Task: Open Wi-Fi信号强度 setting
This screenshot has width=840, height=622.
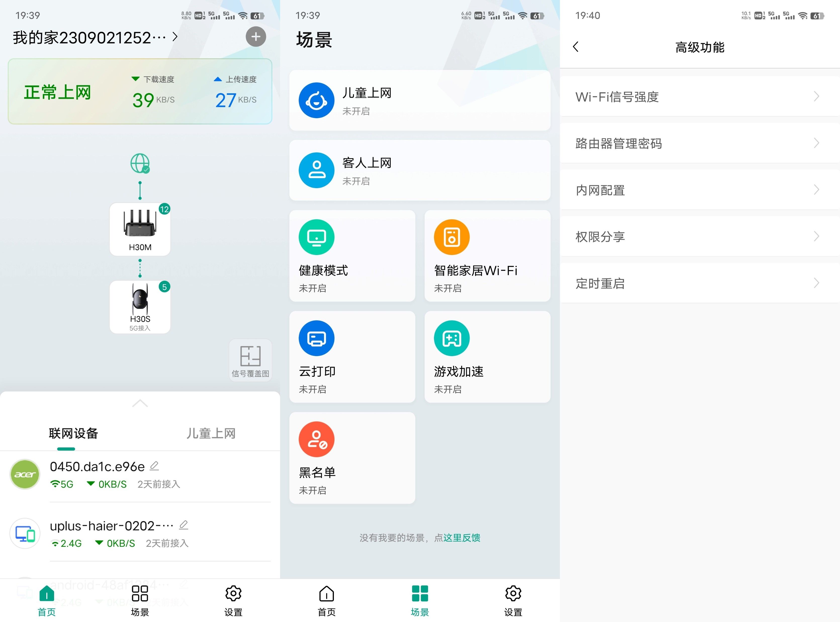Action: pos(700,97)
